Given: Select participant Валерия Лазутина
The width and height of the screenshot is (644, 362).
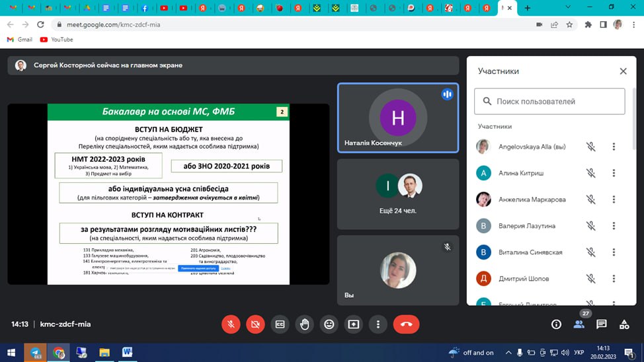Looking at the screenshot, I should (x=527, y=226).
